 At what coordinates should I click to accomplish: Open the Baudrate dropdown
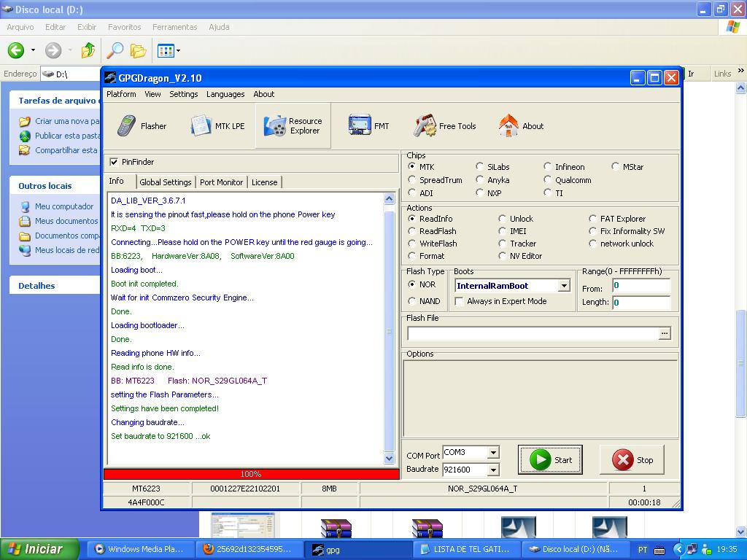point(494,470)
